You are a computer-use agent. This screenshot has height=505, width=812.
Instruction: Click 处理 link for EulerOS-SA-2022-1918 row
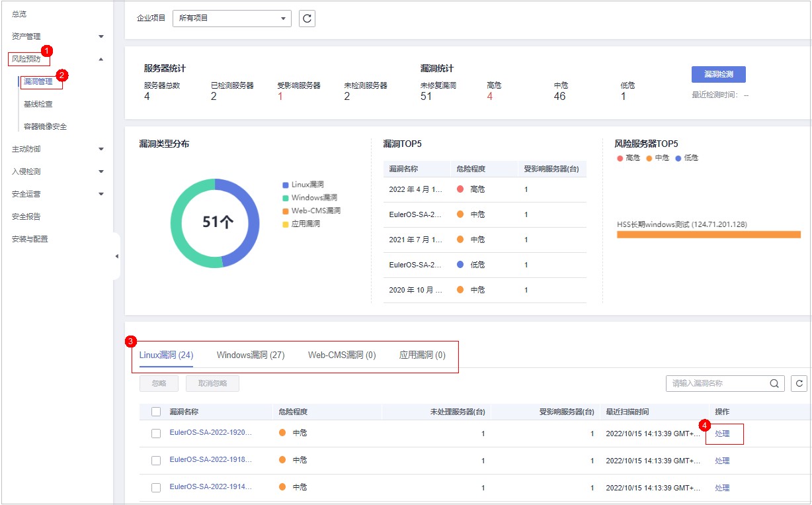(722, 461)
